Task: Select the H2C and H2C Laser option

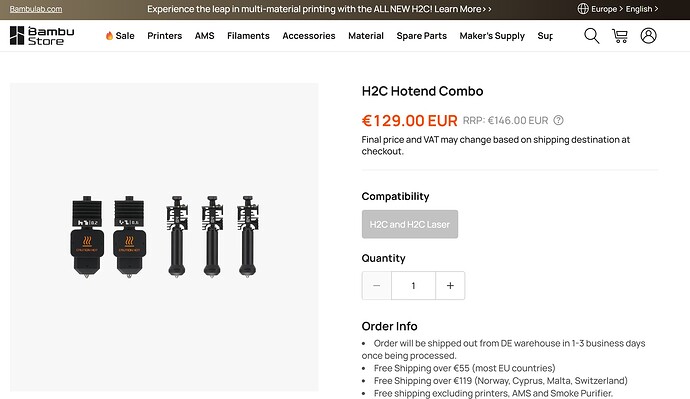Action: (410, 224)
